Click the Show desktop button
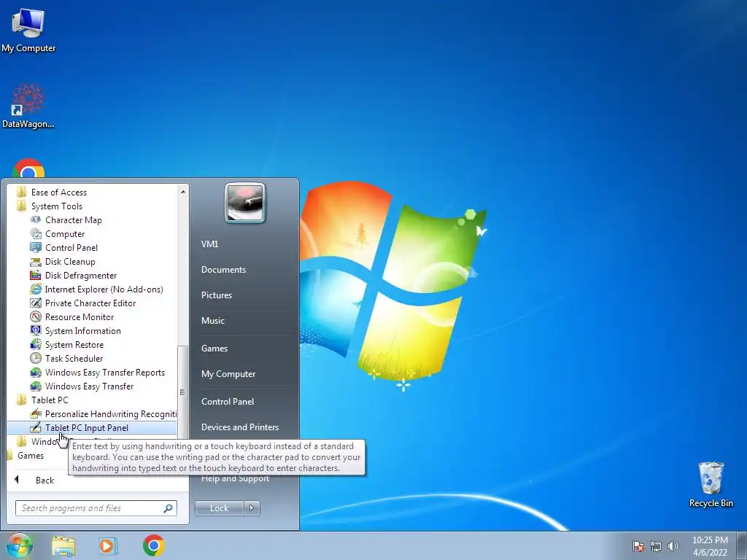Viewport: 747px width, 560px height. [x=742, y=545]
